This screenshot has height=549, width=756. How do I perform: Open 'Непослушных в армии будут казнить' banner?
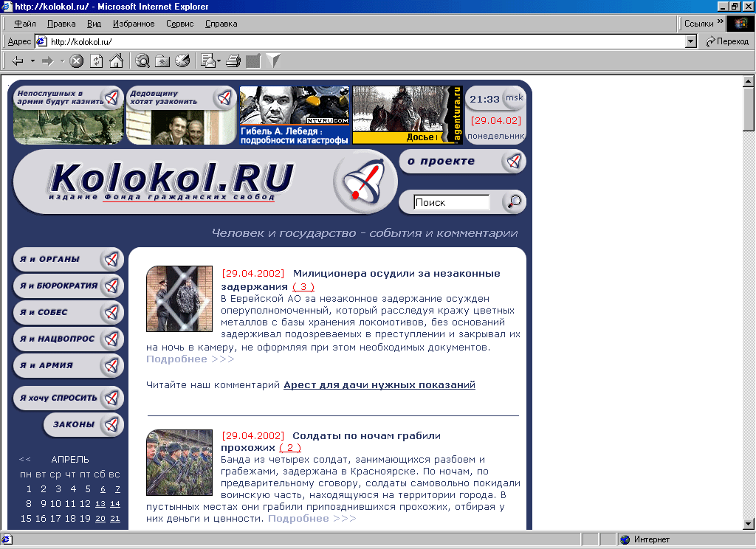pyautogui.click(x=69, y=115)
